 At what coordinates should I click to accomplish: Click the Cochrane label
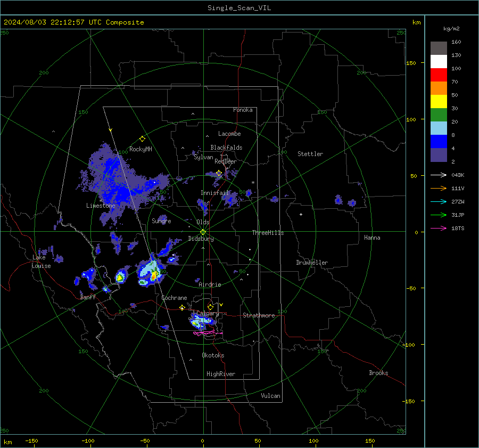click(x=174, y=298)
